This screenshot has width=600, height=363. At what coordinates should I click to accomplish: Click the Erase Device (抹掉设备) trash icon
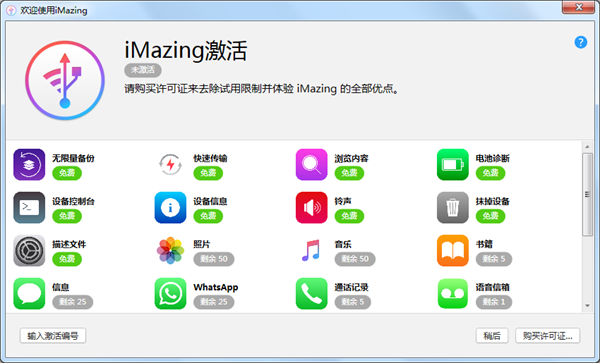[x=453, y=208]
